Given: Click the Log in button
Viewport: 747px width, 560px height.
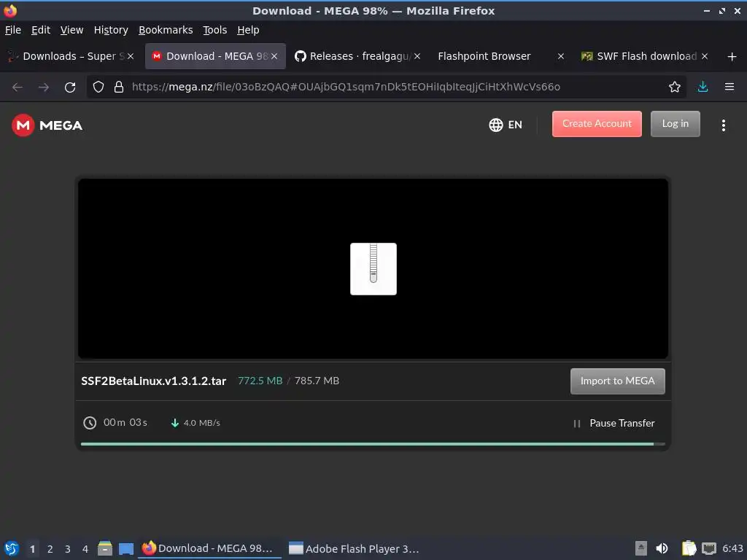Looking at the screenshot, I should [675, 124].
